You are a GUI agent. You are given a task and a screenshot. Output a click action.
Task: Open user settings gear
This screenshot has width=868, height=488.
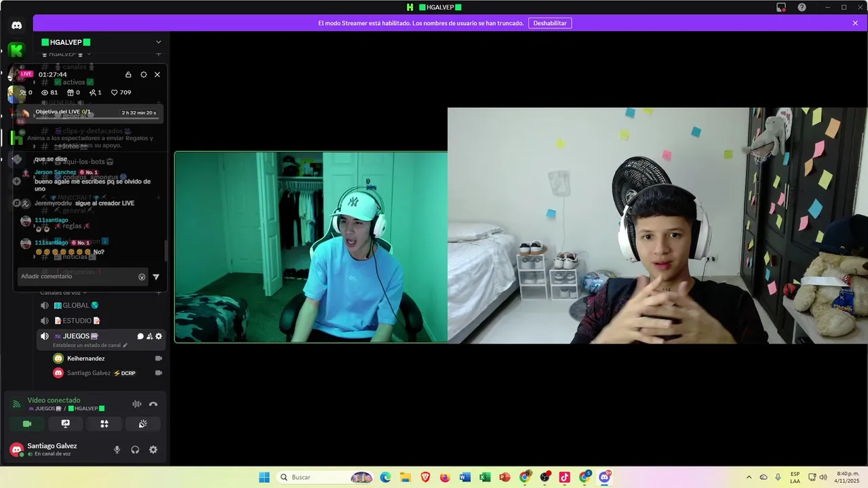tap(153, 449)
